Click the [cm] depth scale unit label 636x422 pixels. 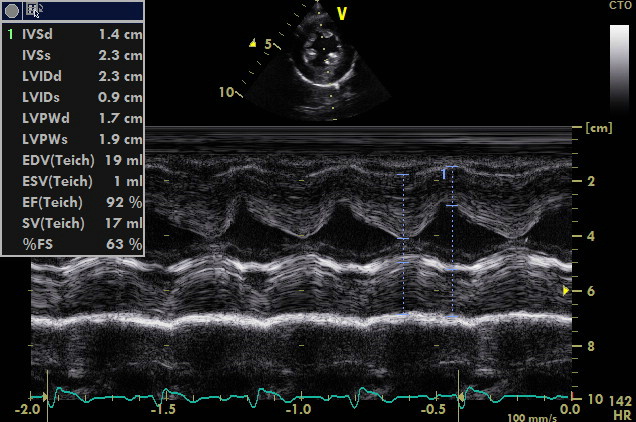[x=599, y=128]
